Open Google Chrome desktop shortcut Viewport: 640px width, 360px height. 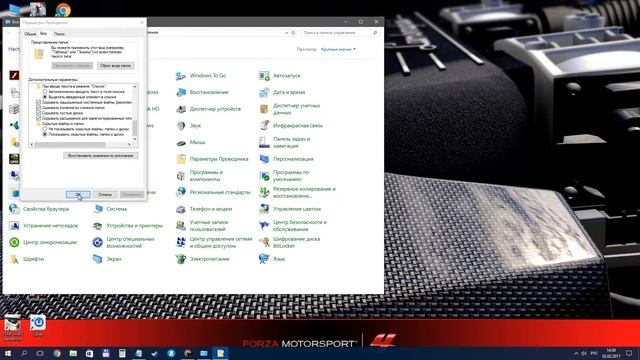click(x=63, y=10)
